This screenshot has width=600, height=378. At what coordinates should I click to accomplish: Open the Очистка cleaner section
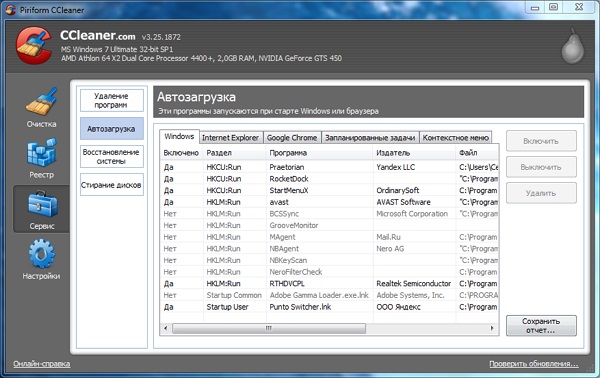click(41, 108)
